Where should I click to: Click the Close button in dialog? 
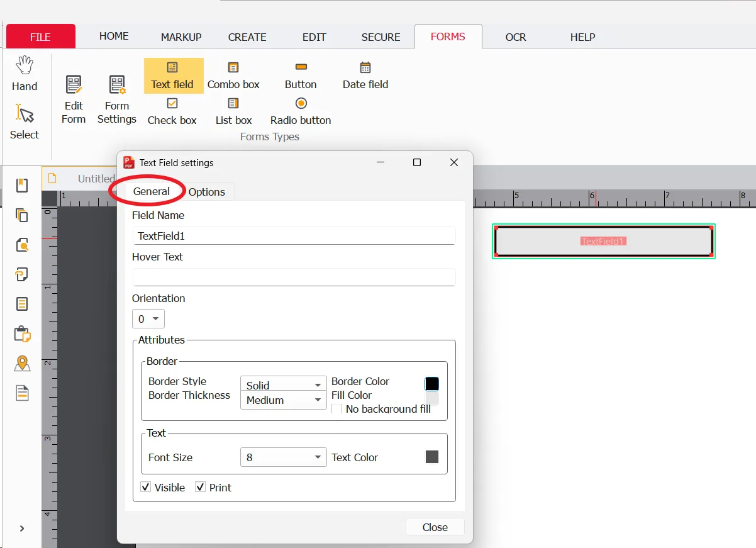pyautogui.click(x=435, y=527)
